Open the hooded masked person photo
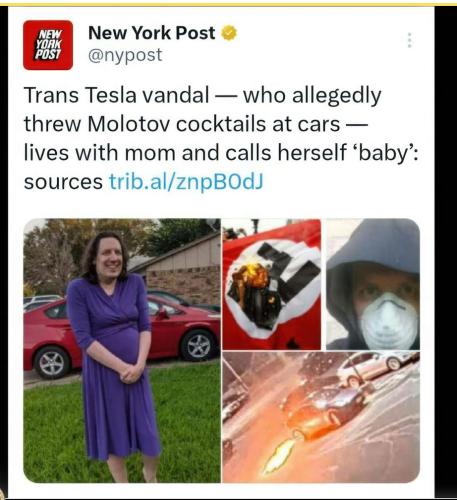 [373, 284]
